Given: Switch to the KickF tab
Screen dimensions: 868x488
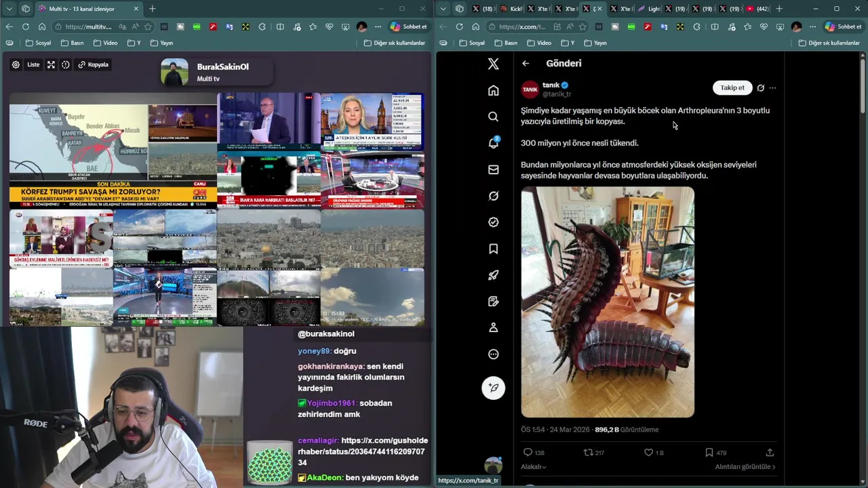Looking at the screenshot, I should 511,9.
